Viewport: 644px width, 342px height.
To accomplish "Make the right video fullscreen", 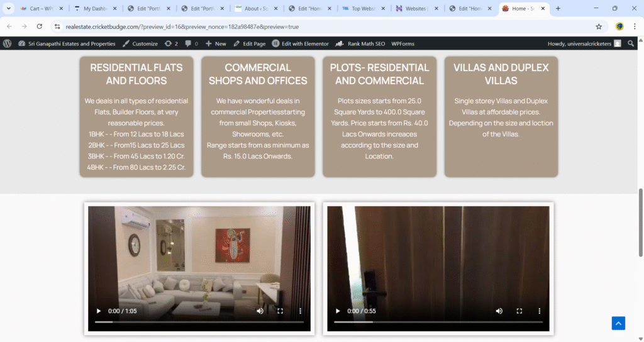I will pyautogui.click(x=519, y=311).
